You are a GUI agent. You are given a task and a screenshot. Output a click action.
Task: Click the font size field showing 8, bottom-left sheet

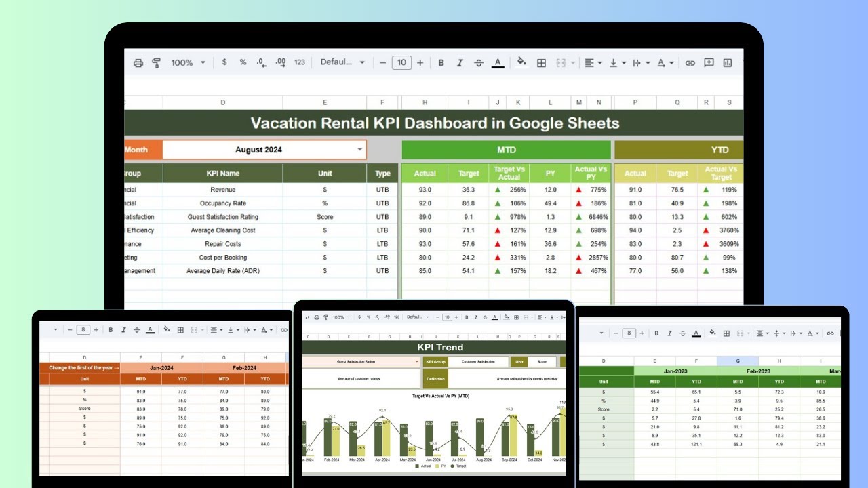tap(83, 330)
